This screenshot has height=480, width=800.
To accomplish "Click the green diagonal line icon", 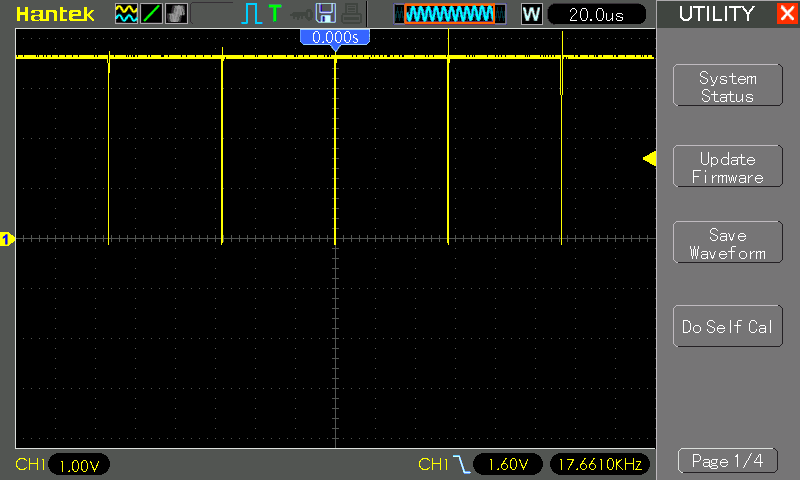I will (151, 14).
